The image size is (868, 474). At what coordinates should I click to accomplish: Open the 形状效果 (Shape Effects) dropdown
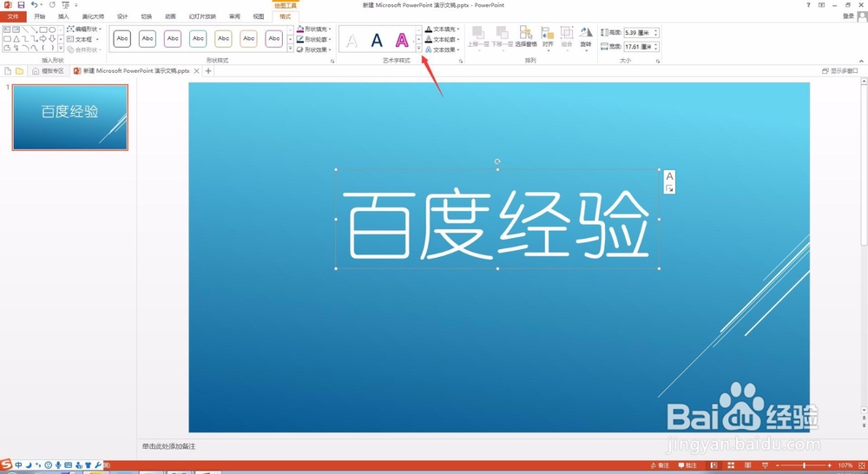click(314, 49)
